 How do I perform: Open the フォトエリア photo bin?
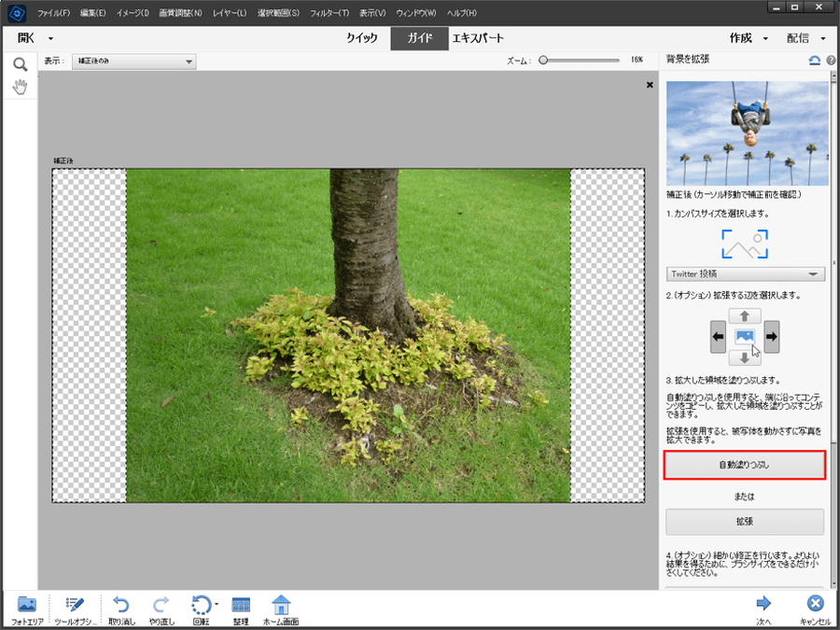click(x=26, y=607)
